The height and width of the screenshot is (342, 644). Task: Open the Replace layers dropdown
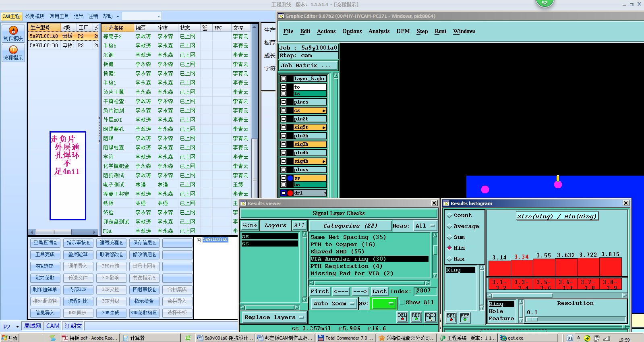274,317
